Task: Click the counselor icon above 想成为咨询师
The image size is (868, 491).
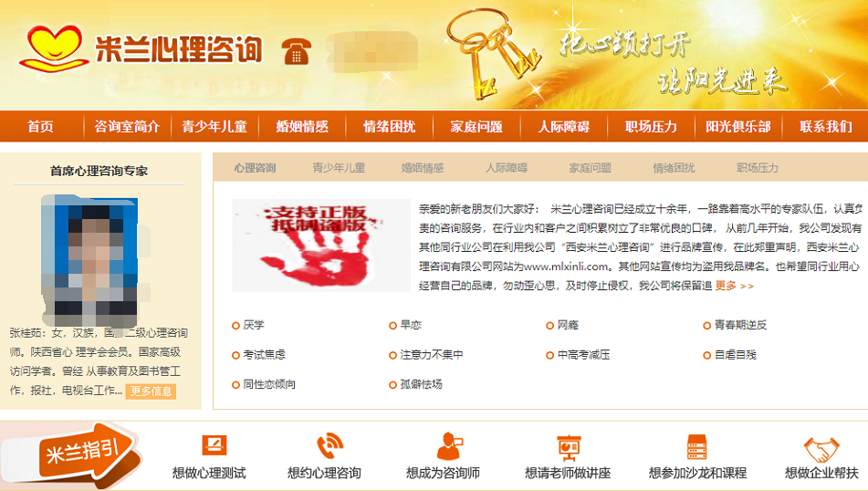Action: click(x=449, y=446)
